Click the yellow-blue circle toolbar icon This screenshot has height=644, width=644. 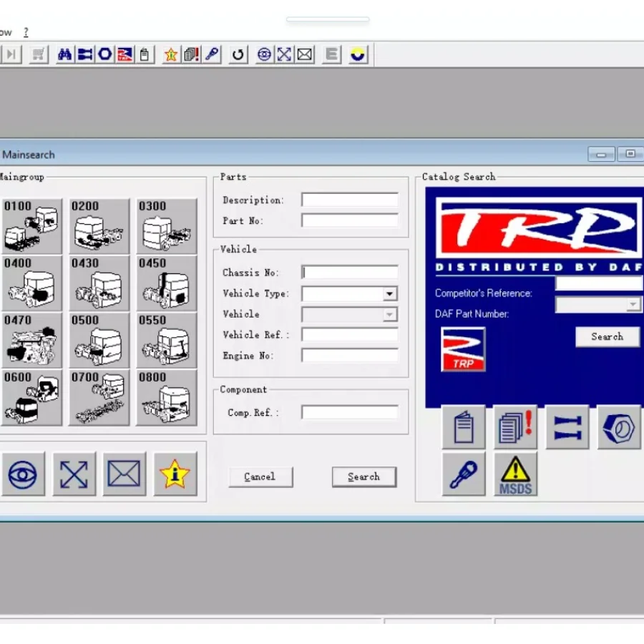pos(358,54)
